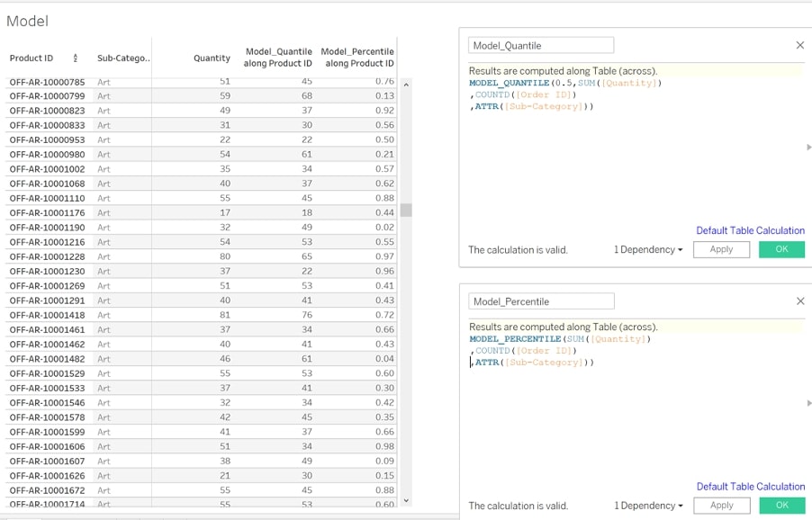Click the [Sub-Category] field in Model_Quantile formula
Image resolution: width=812 pixels, height=520 pixels.
544,106
